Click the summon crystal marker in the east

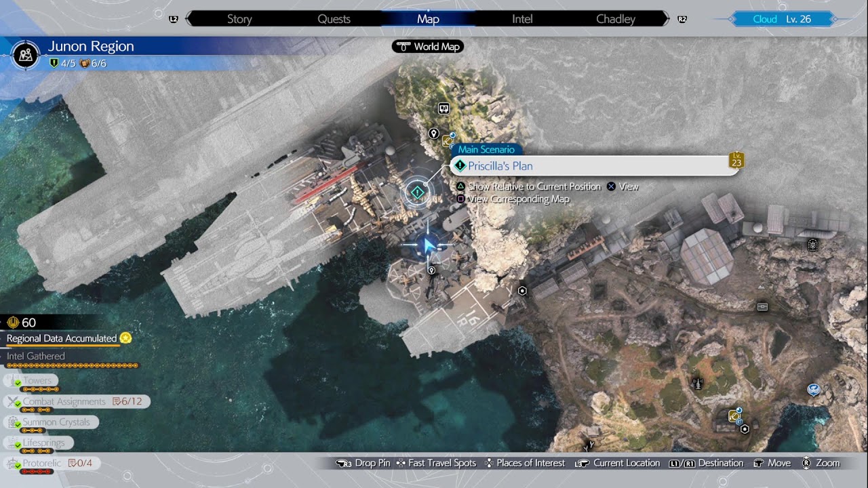coord(812,245)
